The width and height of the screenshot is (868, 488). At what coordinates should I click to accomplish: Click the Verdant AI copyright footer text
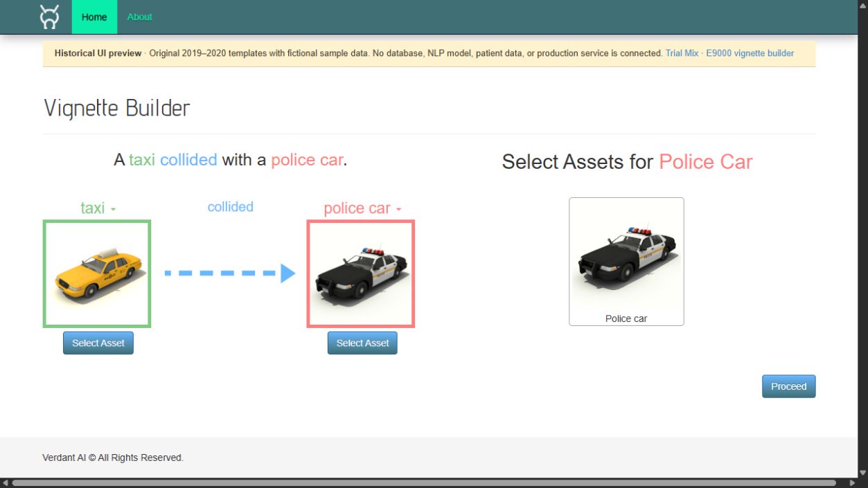tap(113, 458)
